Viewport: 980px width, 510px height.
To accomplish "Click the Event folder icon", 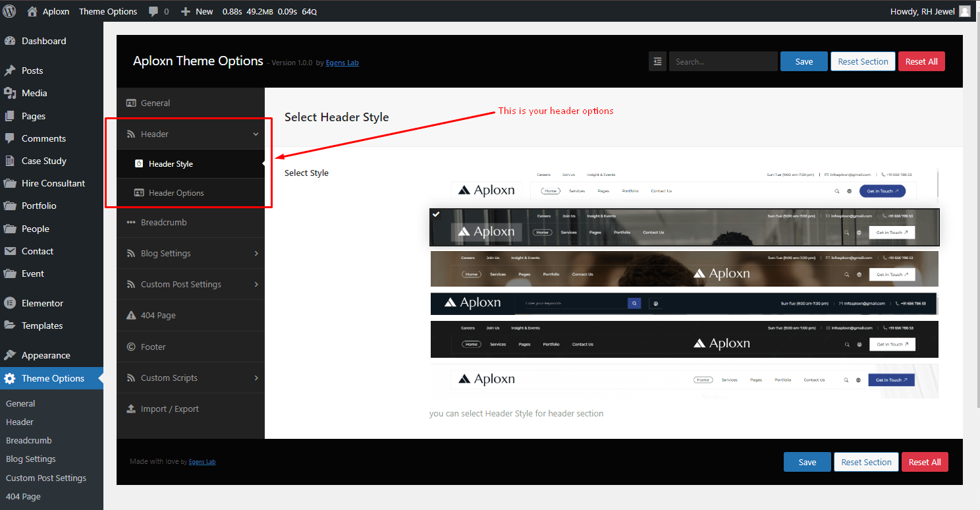I will click(x=10, y=273).
